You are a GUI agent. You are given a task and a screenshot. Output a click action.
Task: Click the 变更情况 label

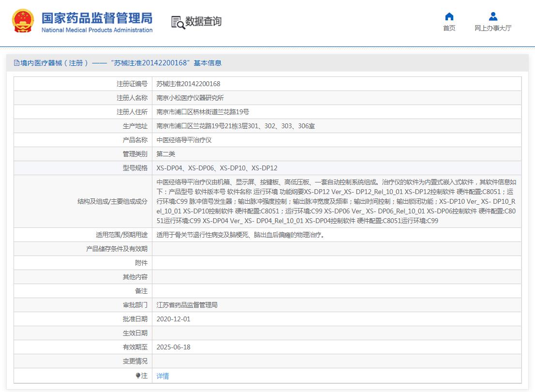(135, 361)
